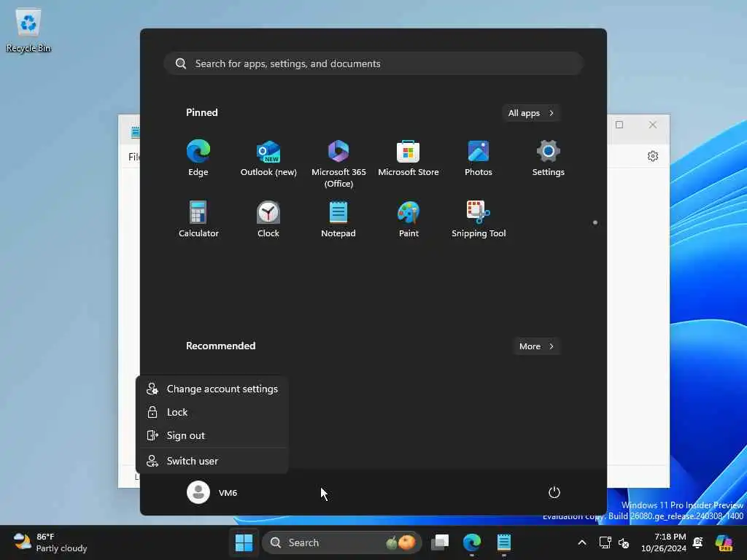Image resolution: width=747 pixels, height=560 pixels.
Task: Choose Switch user option
Action: point(212,461)
